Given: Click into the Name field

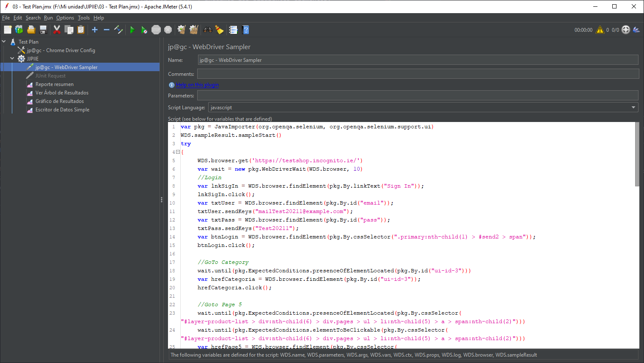Looking at the screenshot, I should point(418,60).
